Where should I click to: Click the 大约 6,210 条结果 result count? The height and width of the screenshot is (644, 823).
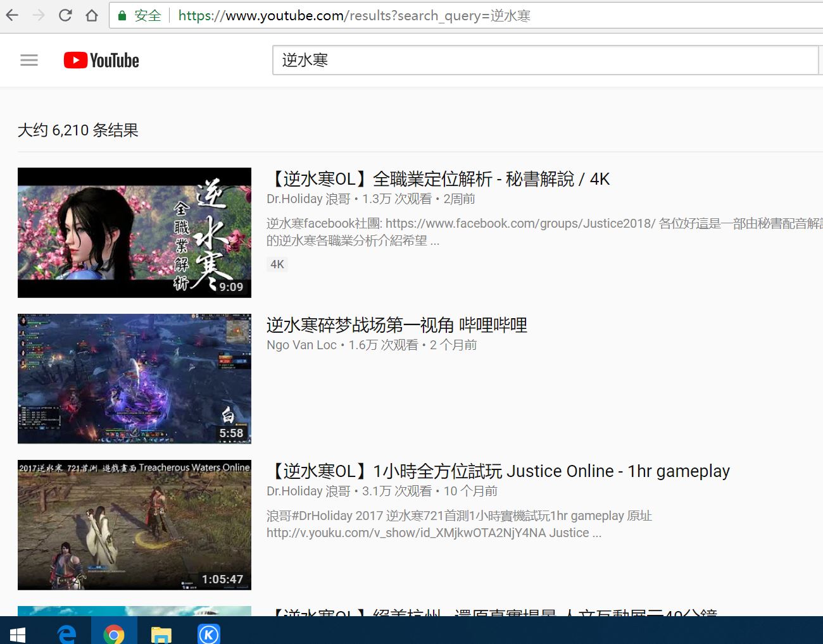click(x=78, y=130)
